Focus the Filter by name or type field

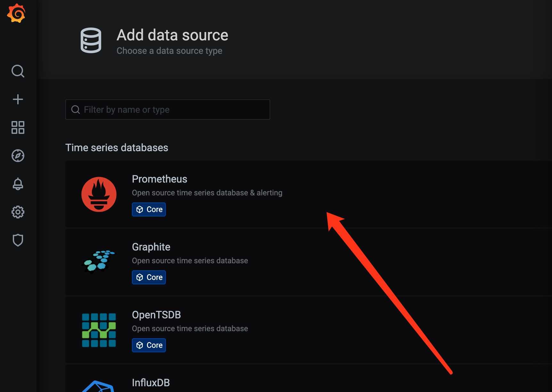point(168,110)
